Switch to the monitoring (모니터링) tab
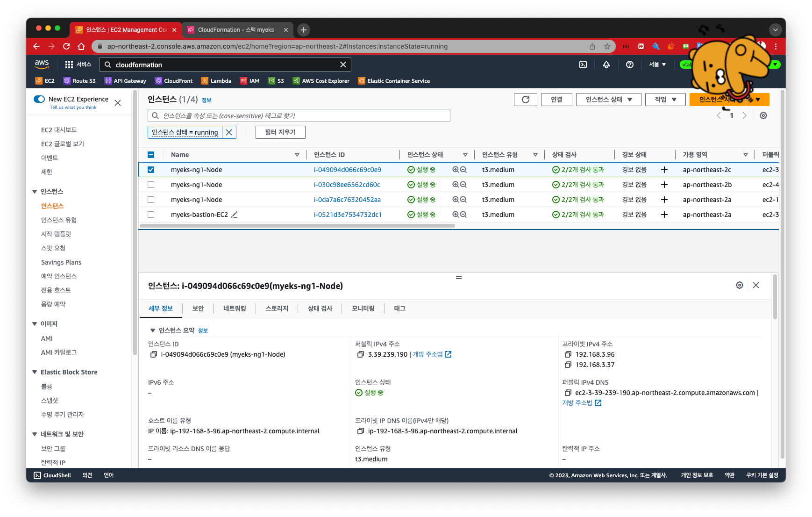This screenshot has width=812, height=517. (363, 309)
